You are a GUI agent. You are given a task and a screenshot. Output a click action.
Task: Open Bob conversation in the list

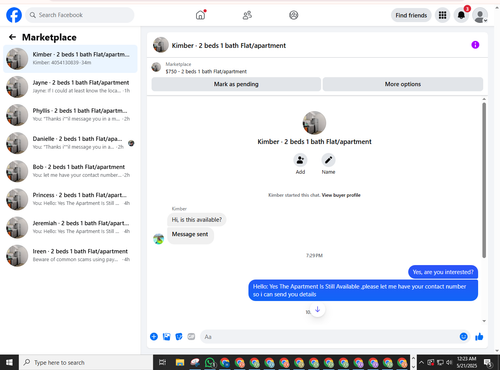point(70,171)
